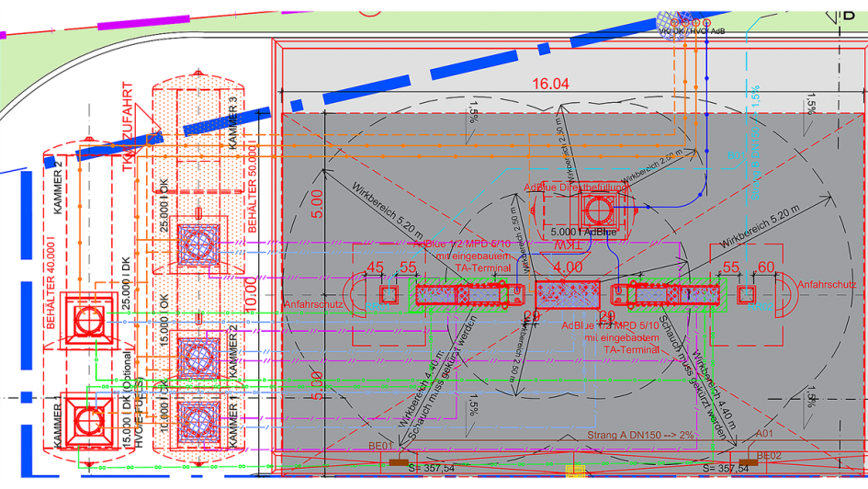This screenshot has width=868, height=489.
Task: Click the hatched manhole in the 10.000 l OK chamber
Action: pos(198,423)
